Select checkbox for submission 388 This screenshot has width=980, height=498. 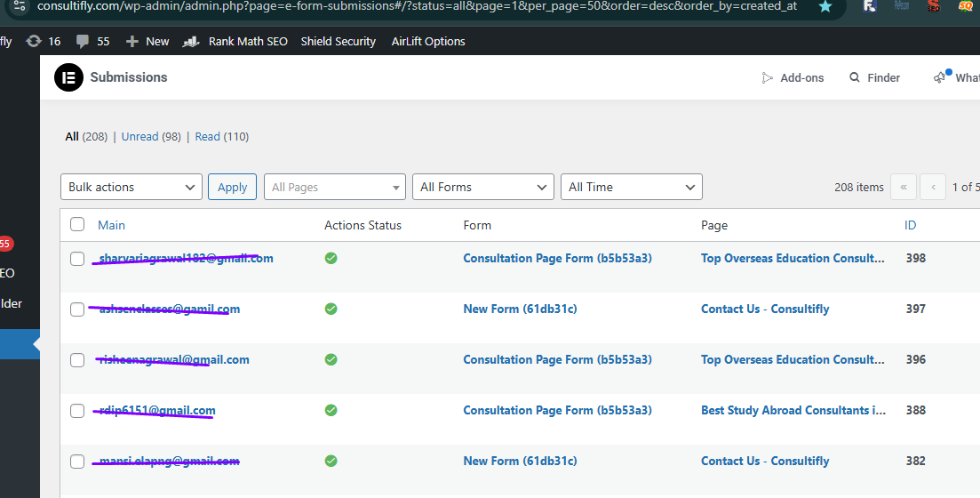coord(77,411)
